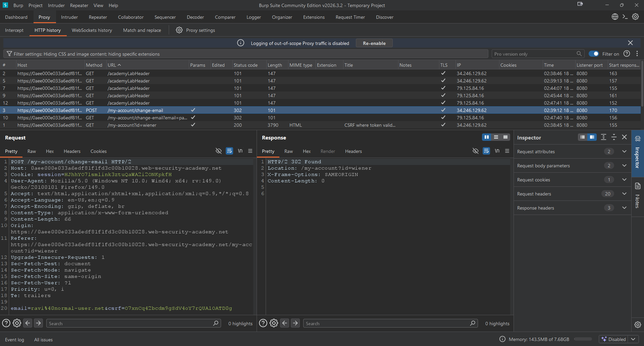Open the Decoder tool tab
This screenshot has width=644, height=346.
(x=196, y=17)
